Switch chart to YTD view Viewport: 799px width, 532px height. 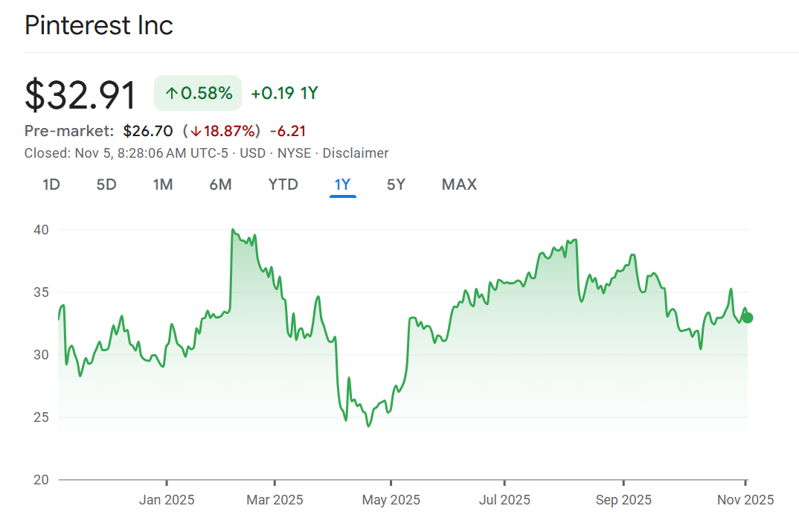point(283,185)
